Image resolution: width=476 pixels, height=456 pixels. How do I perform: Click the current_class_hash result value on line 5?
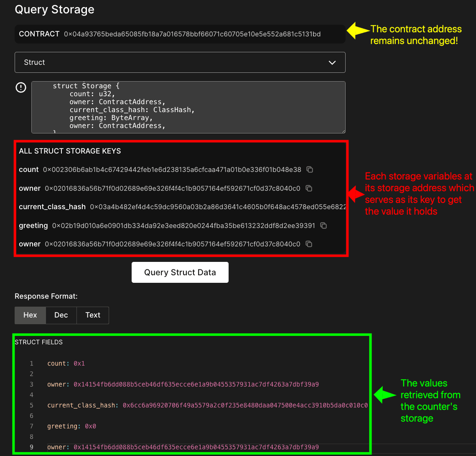[245, 405]
